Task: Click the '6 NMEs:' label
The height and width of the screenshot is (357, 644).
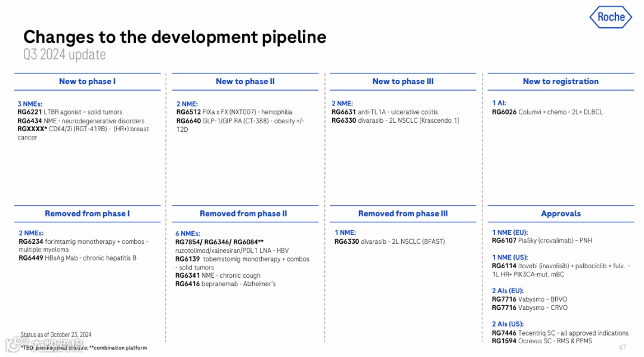Action: tap(188, 234)
